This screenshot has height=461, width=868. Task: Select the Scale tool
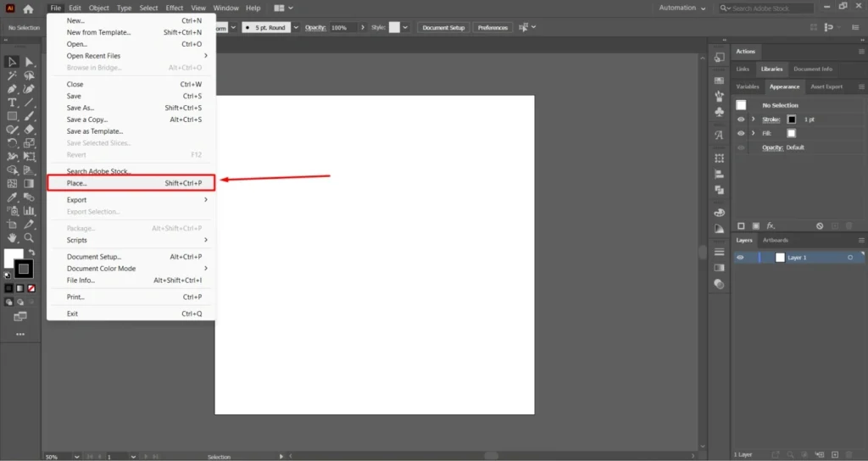(x=30, y=142)
